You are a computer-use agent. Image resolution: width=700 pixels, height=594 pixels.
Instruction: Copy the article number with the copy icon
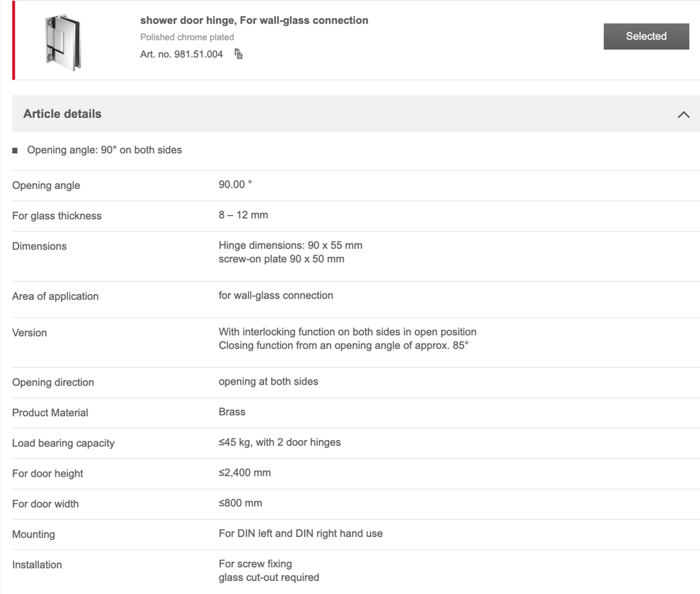[238, 54]
